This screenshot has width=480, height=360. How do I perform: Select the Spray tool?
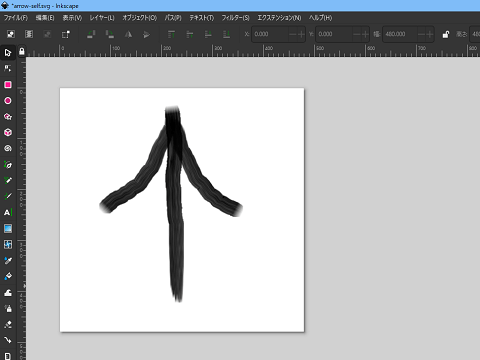[x=8, y=308]
